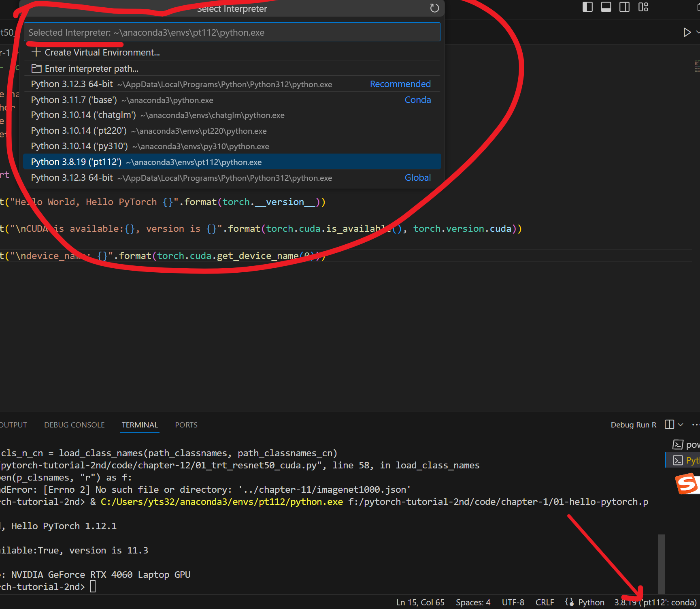Switch to the PORTS tab

186,425
